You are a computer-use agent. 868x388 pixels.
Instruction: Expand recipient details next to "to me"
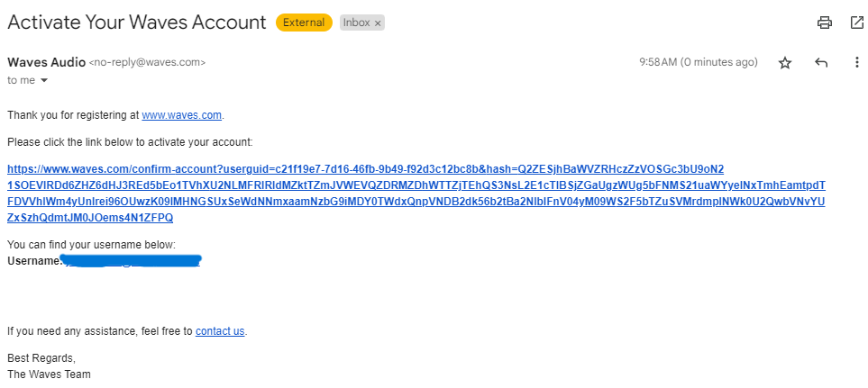43,81
